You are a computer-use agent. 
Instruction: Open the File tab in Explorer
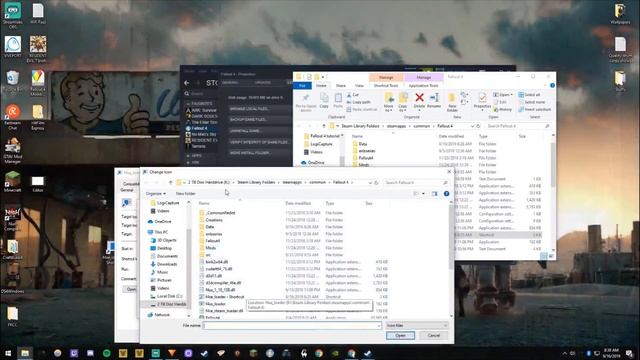click(302, 86)
